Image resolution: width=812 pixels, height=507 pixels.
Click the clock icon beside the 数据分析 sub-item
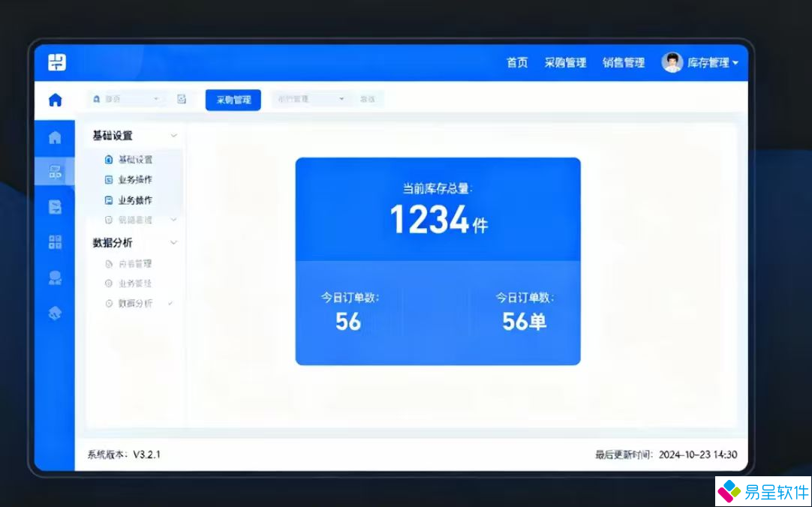[x=109, y=304]
